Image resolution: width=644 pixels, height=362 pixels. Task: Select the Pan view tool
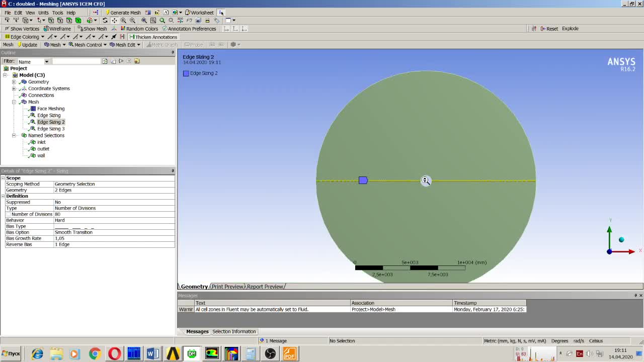(x=114, y=21)
